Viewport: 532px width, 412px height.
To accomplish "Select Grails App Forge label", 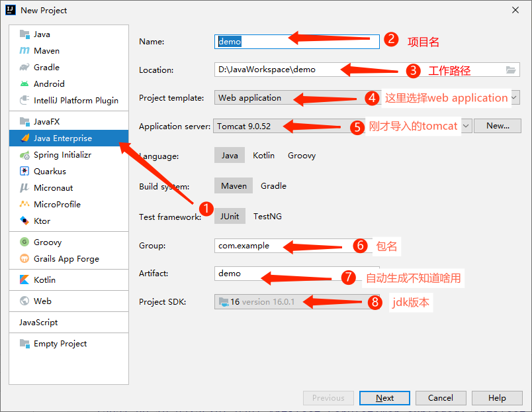I will (x=66, y=259).
